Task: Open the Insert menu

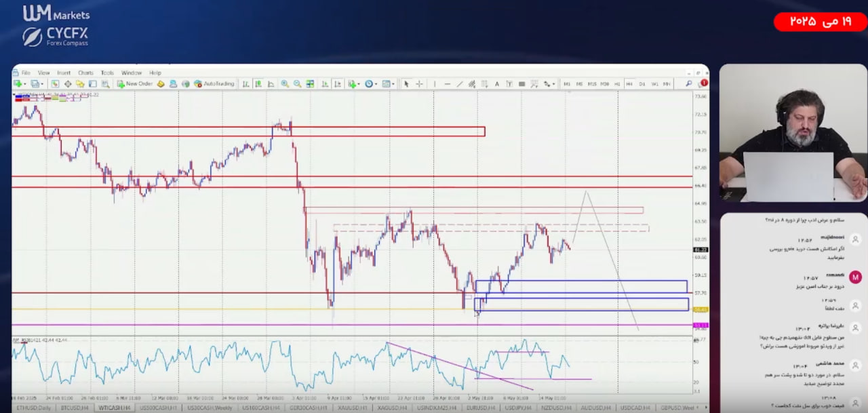Action: tap(64, 73)
